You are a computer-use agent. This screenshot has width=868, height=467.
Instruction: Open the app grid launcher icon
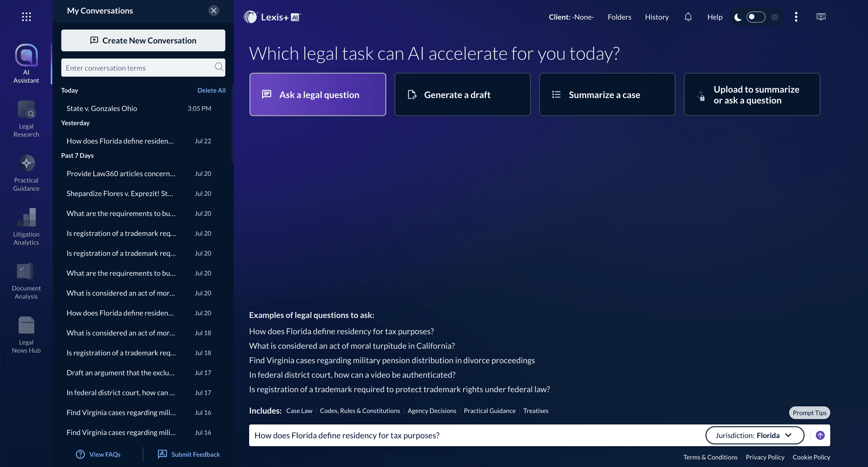pyautogui.click(x=26, y=17)
